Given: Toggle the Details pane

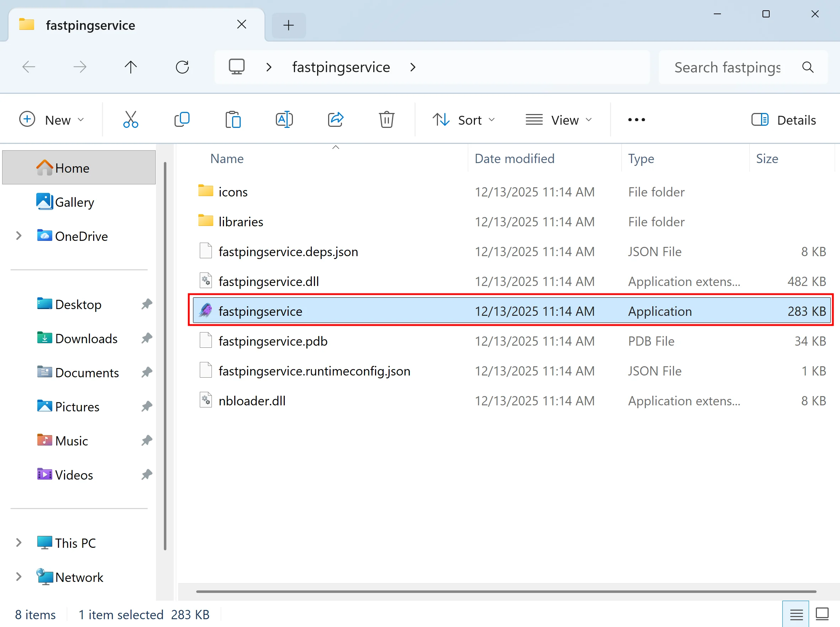Looking at the screenshot, I should [783, 120].
